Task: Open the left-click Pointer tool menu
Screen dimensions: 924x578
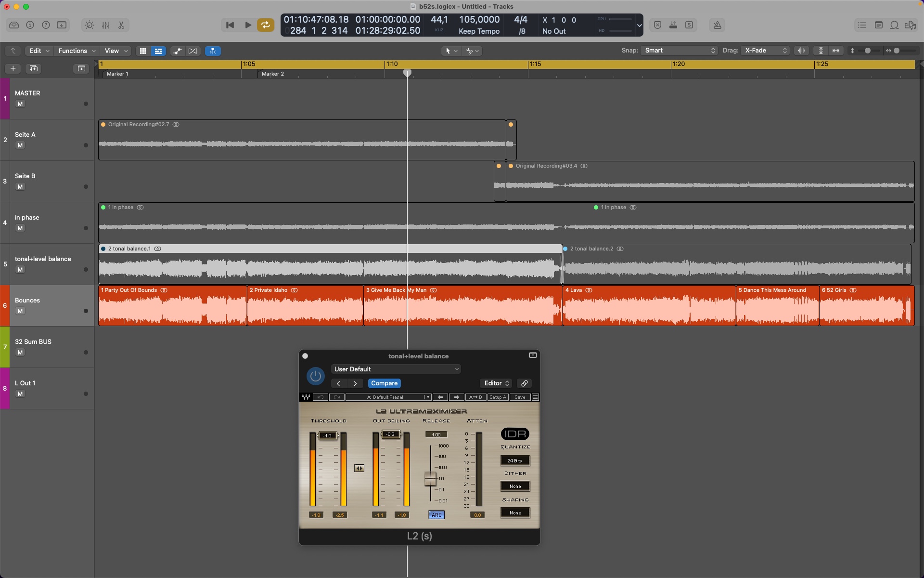Action: coord(451,51)
